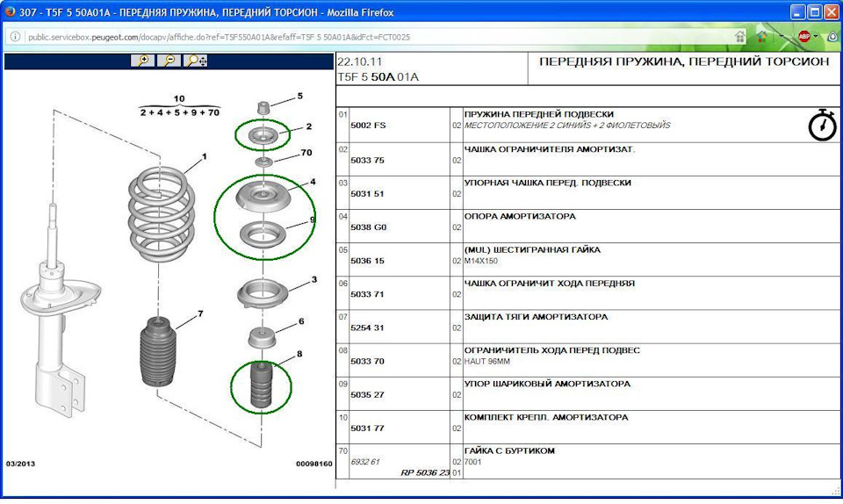The width and height of the screenshot is (843, 504).
Task: Select part number 5035 27
Action: pyautogui.click(x=367, y=394)
